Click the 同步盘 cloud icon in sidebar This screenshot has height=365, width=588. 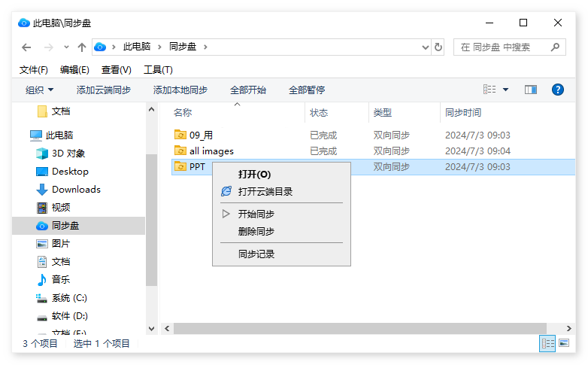tap(42, 226)
